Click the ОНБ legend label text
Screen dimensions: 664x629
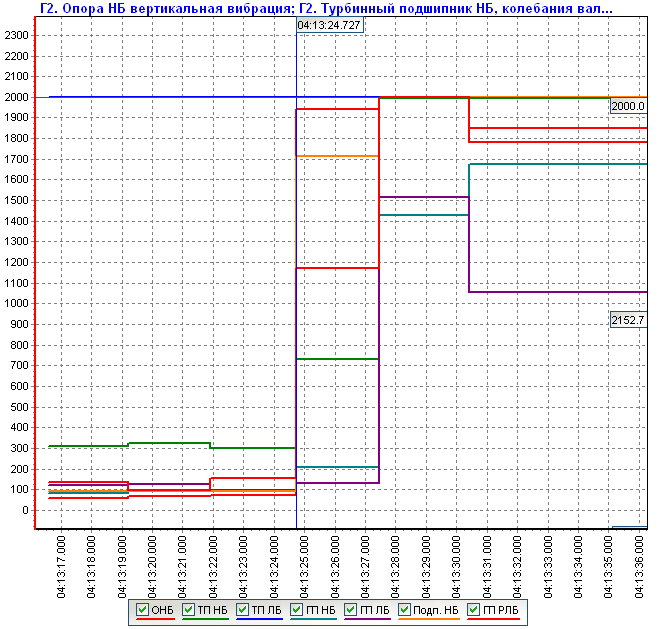tap(162, 610)
